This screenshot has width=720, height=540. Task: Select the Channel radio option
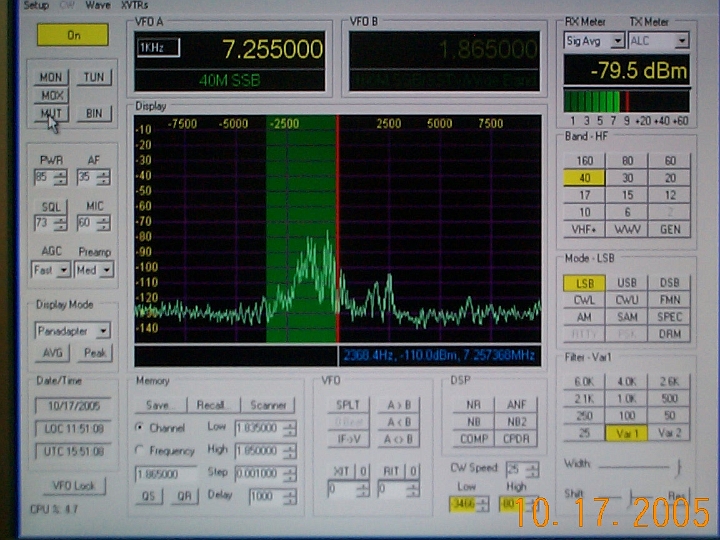[161, 428]
